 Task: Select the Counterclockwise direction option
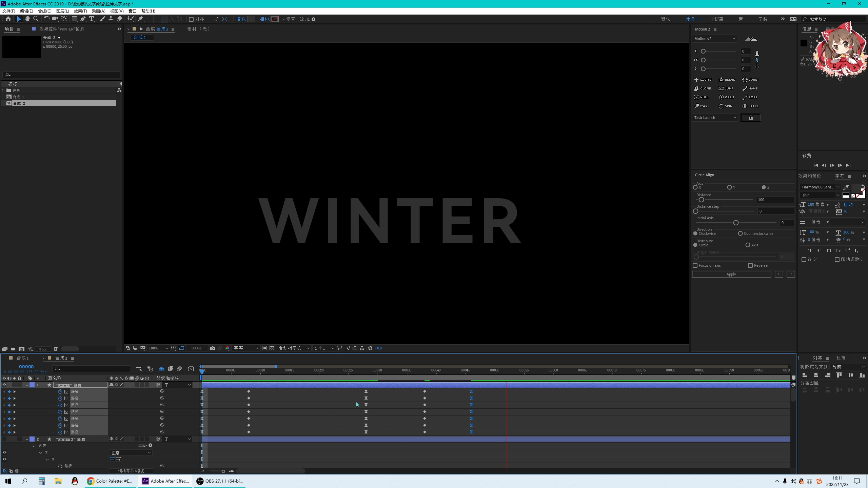(740, 233)
